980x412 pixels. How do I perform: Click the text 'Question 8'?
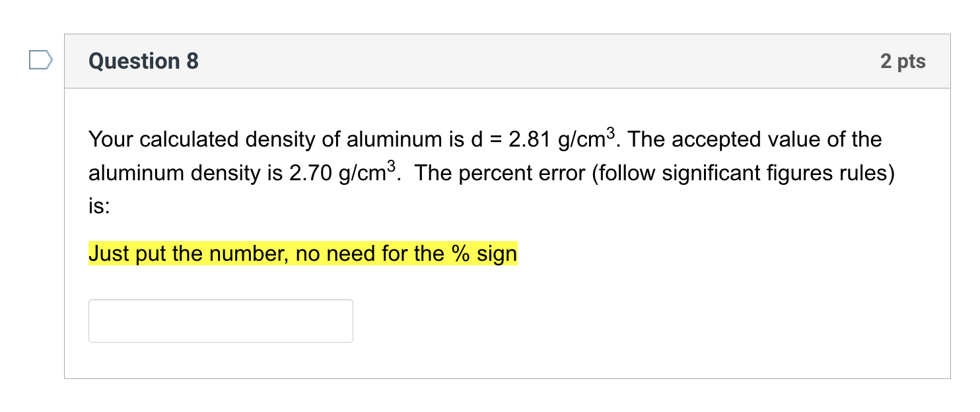pos(143,61)
